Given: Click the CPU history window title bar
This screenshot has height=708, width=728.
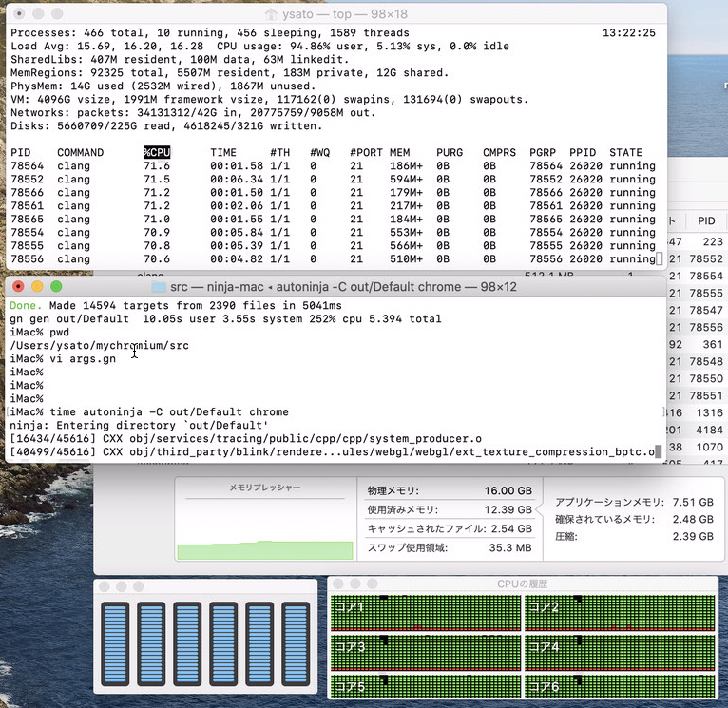Looking at the screenshot, I should (522, 584).
